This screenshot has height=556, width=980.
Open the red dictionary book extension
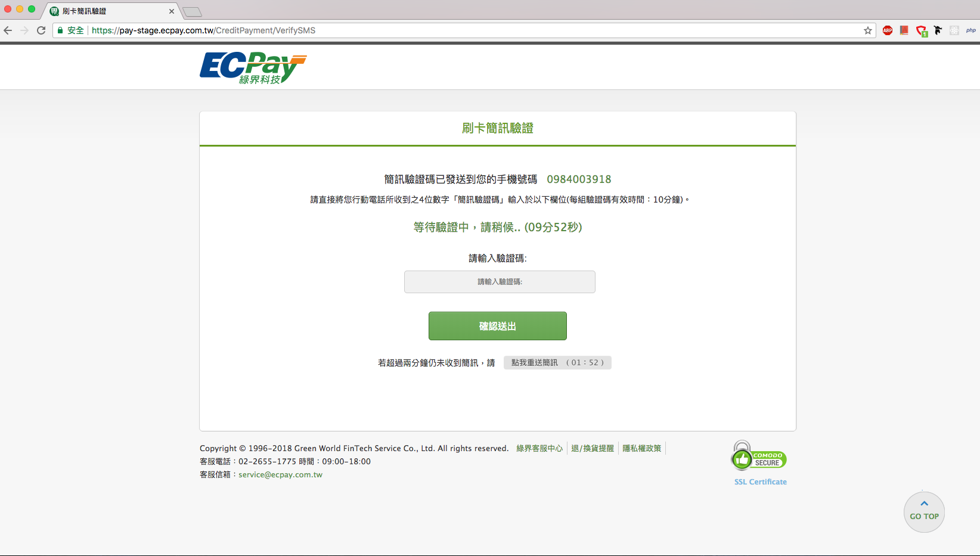tap(904, 30)
